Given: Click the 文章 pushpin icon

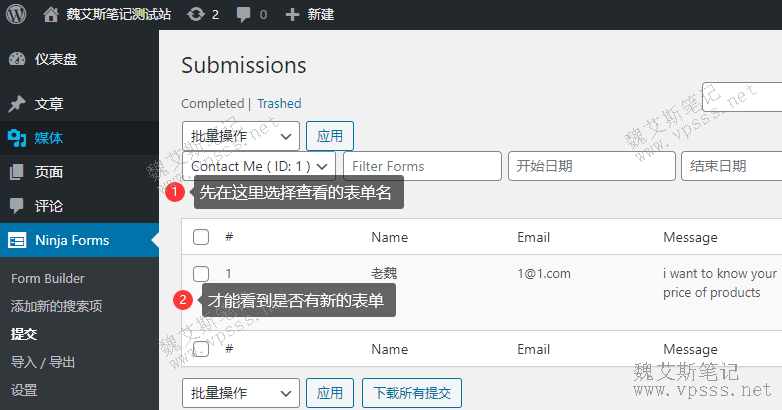Looking at the screenshot, I should (x=17, y=104).
